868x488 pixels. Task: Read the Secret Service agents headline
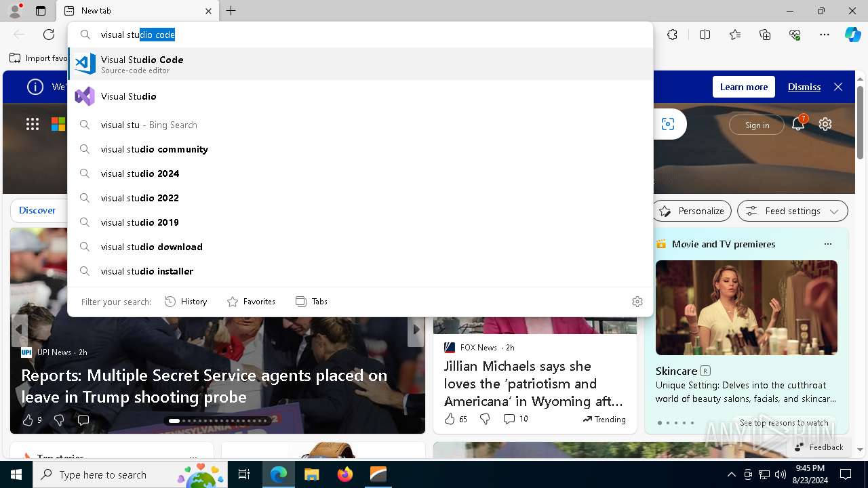[x=204, y=386]
